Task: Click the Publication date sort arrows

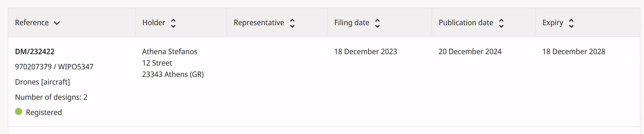Action: point(501,23)
